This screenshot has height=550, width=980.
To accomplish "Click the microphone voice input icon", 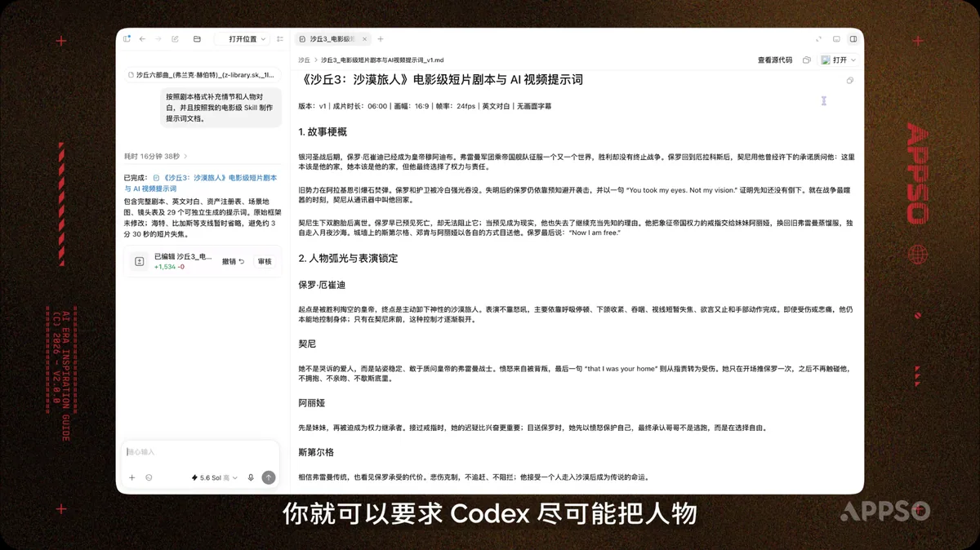I will (x=251, y=478).
